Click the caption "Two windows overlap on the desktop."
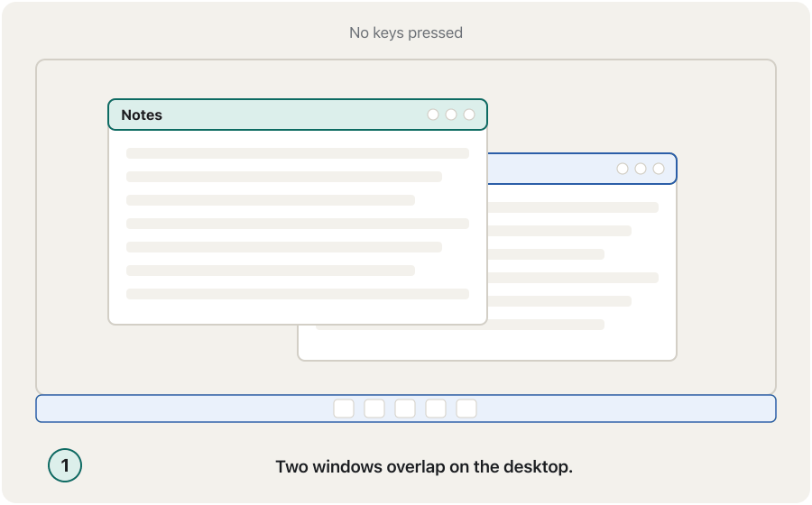Screen dimensions: 812x505 424,467
